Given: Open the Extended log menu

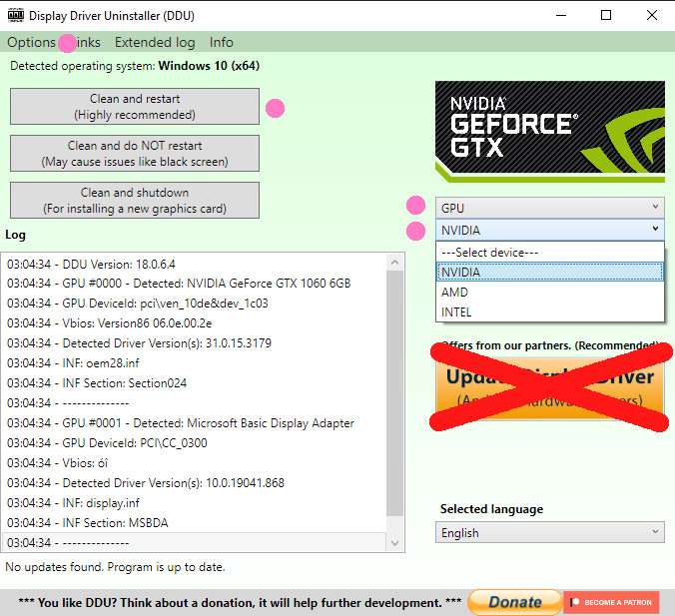Looking at the screenshot, I should click(x=155, y=42).
